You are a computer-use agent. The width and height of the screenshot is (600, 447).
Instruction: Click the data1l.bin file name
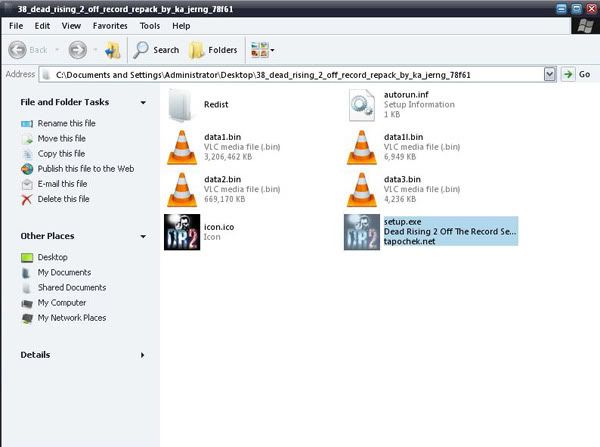403,137
